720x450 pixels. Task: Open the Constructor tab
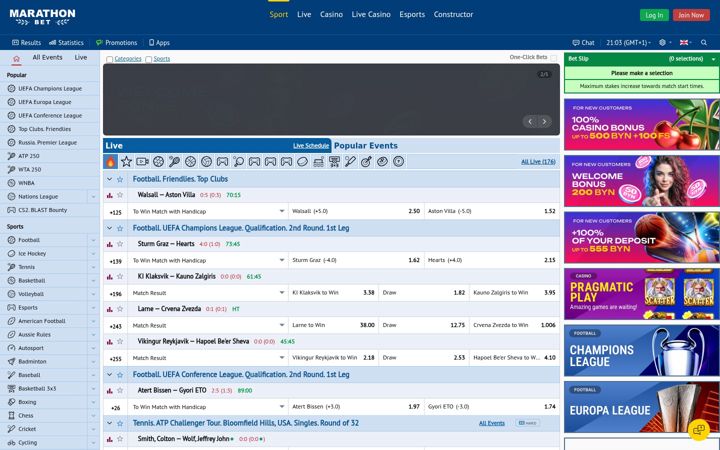tap(453, 15)
